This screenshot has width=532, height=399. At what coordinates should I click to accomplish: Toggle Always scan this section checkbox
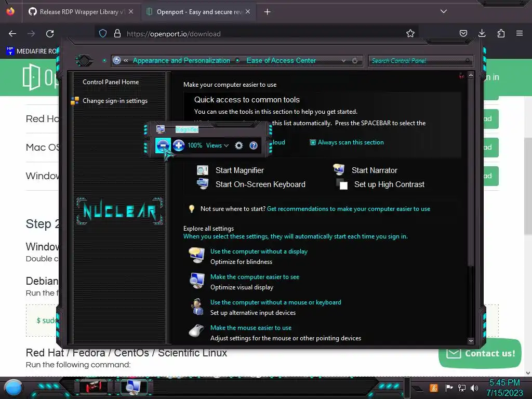click(x=312, y=142)
